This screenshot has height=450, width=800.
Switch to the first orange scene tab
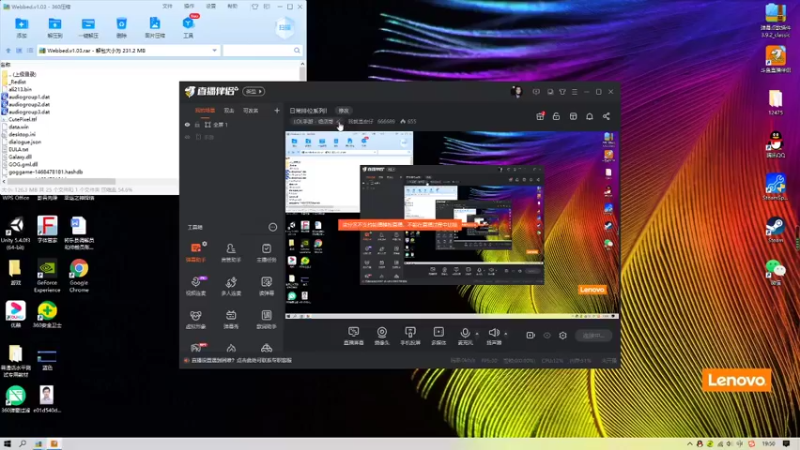205,111
